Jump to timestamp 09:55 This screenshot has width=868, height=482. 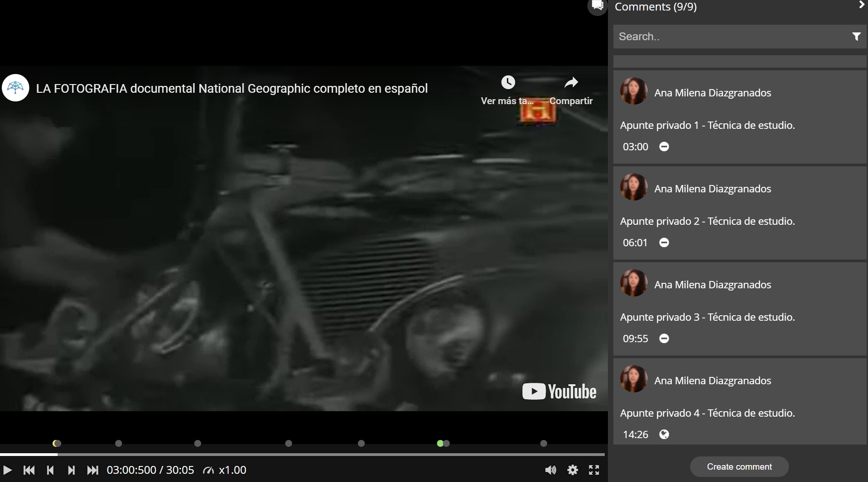click(x=635, y=339)
